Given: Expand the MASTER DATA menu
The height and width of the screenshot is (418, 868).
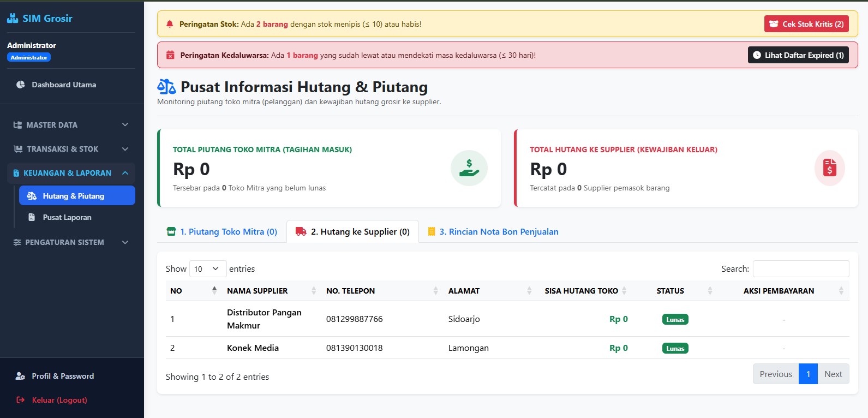Looking at the screenshot, I should 71,125.
